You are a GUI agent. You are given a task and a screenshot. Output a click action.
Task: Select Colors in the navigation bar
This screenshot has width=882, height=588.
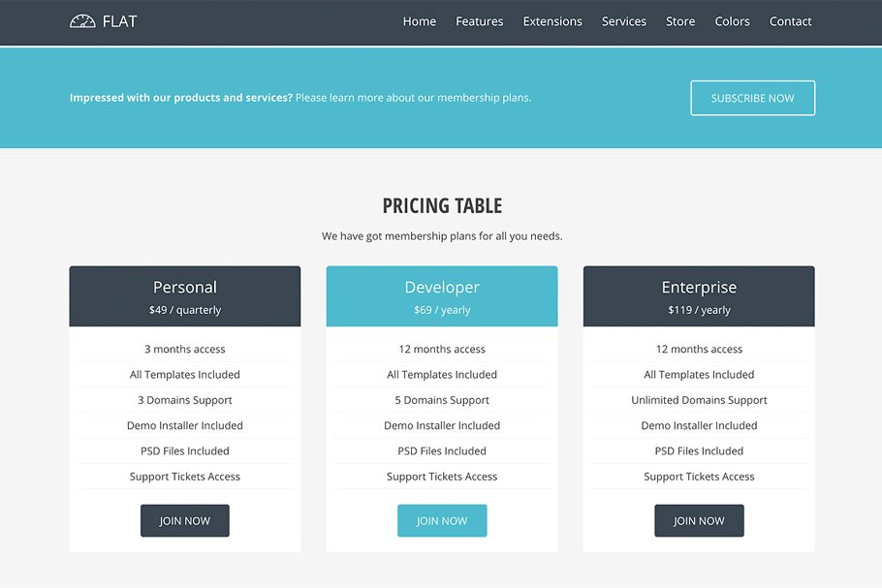(733, 21)
